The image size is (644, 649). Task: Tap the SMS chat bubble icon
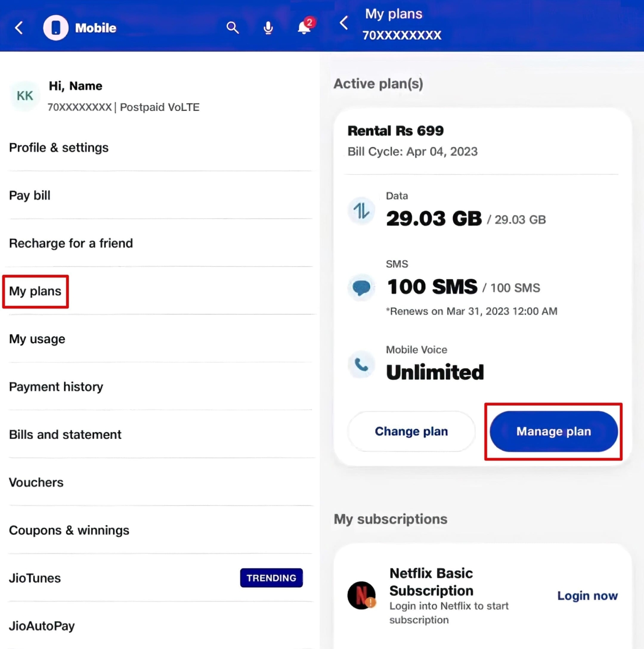coord(361,287)
